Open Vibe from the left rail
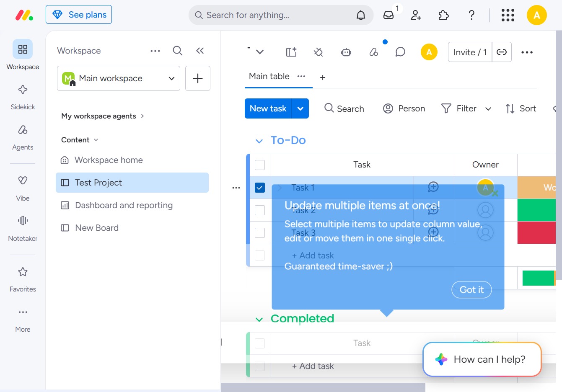Image resolution: width=562 pixels, height=392 pixels. tap(23, 188)
